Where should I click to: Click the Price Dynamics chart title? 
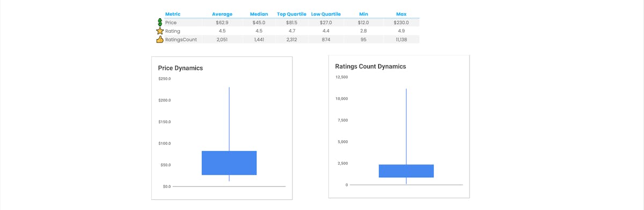tap(180, 68)
